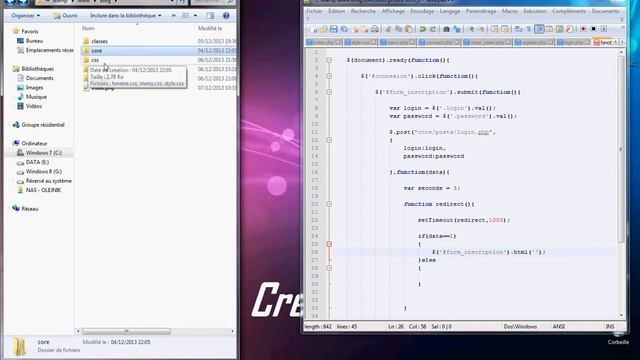Click the Explorer preview pane icon
The image size is (640, 360).
click(x=210, y=16)
